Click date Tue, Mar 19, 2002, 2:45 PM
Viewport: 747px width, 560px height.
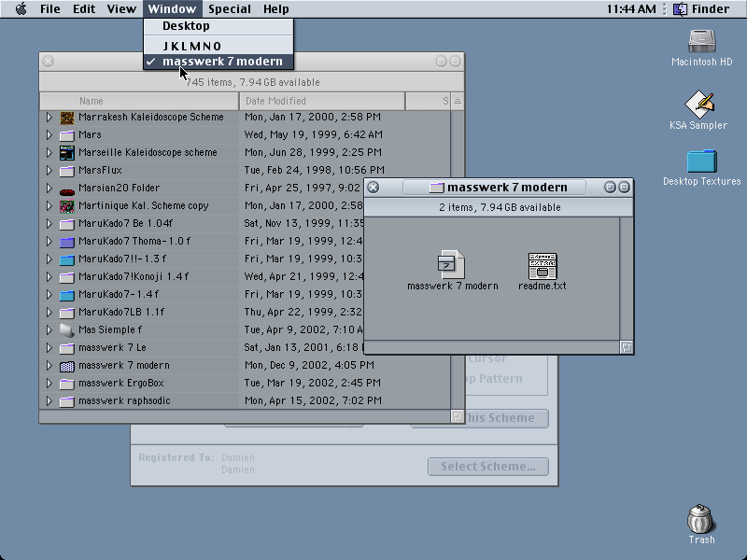pyautogui.click(x=313, y=383)
